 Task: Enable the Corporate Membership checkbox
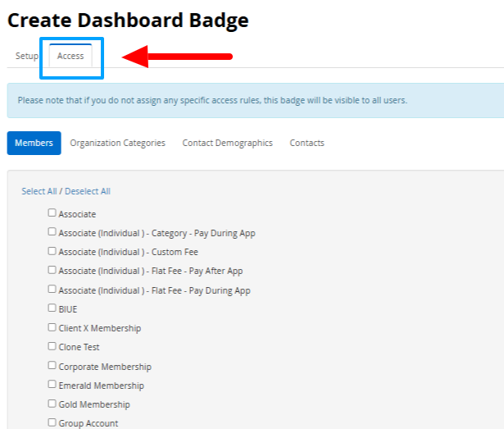(x=52, y=366)
